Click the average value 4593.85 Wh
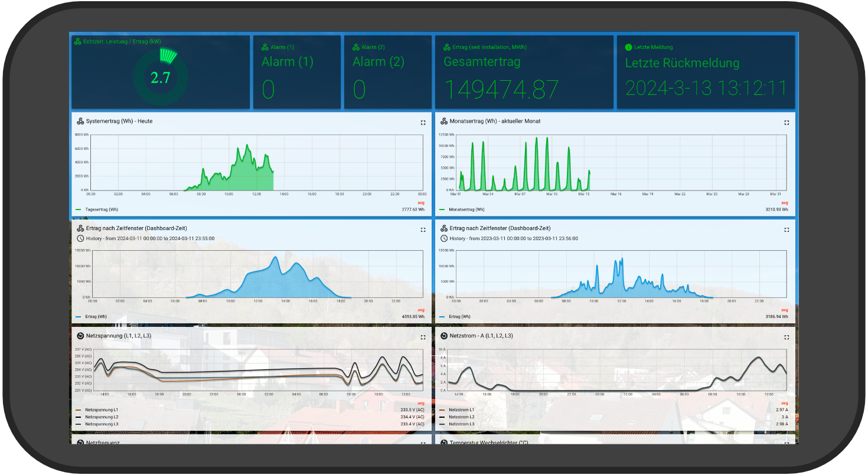The height and width of the screenshot is (475, 868). (413, 316)
